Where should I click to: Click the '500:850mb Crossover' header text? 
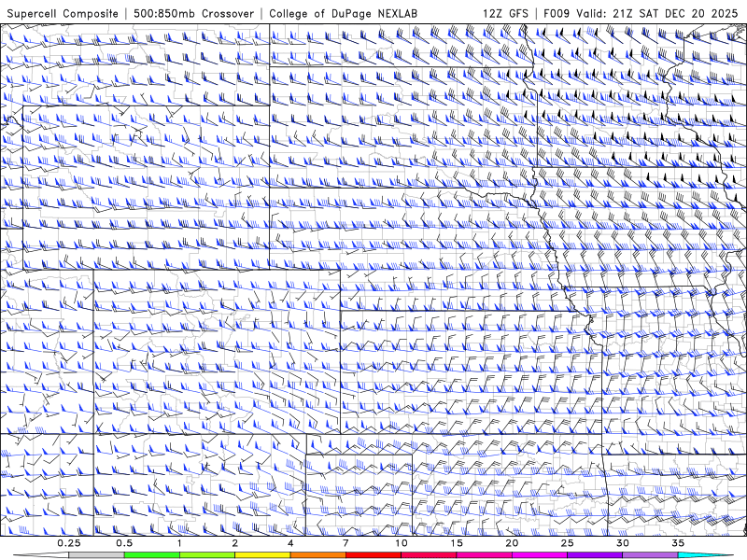pos(193,13)
